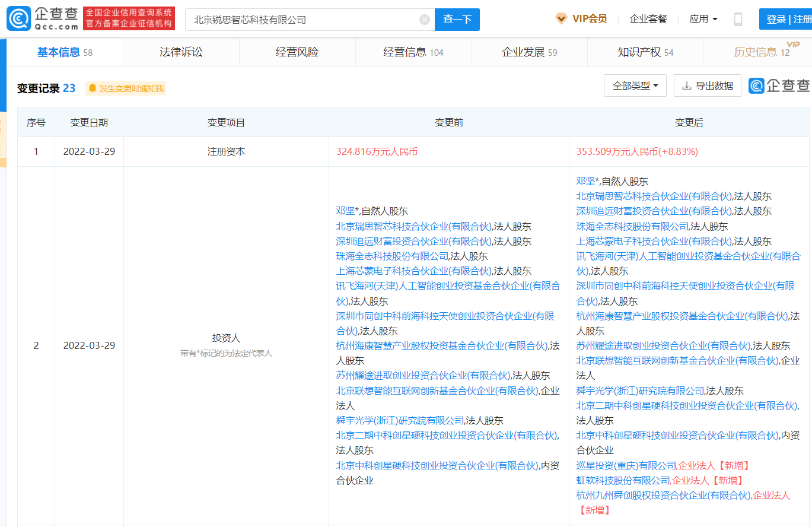Click the 序号 column header
812x527 pixels.
point(36,122)
